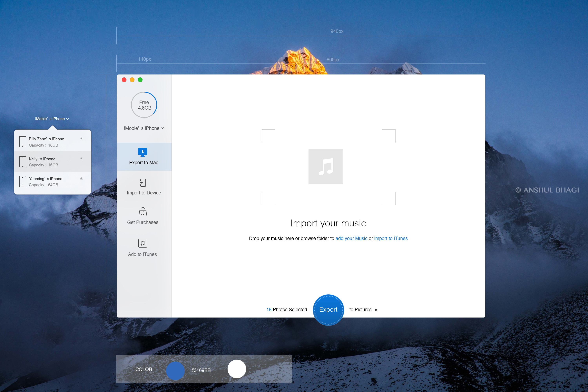This screenshot has height=392, width=588.
Task: Choose Kelly's iPhone from device list
Action: pos(53,162)
